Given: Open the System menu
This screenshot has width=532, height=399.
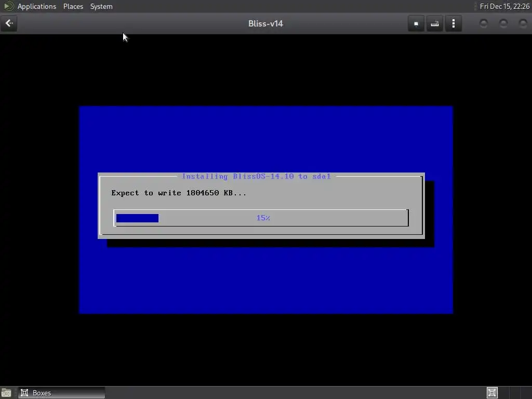Looking at the screenshot, I should coord(101,6).
